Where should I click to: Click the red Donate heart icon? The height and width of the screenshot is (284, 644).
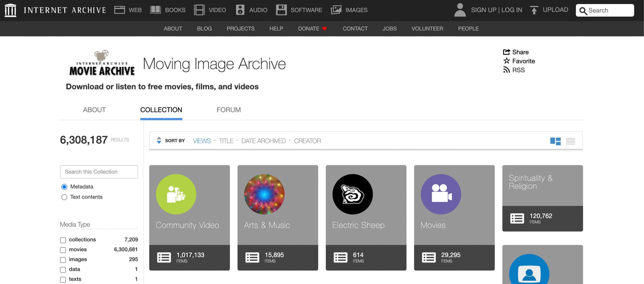325,28
